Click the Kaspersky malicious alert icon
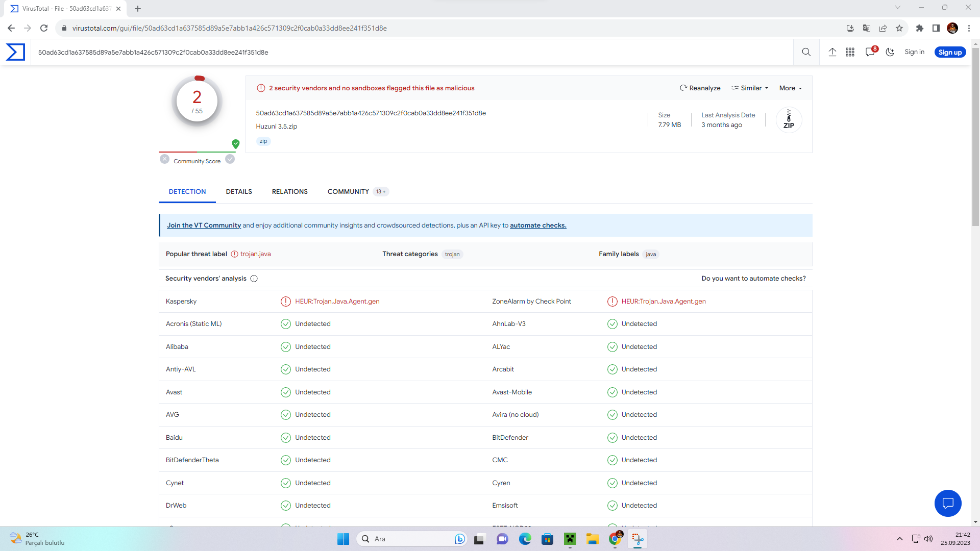Screen dimensions: 980x551 (286, 302)
